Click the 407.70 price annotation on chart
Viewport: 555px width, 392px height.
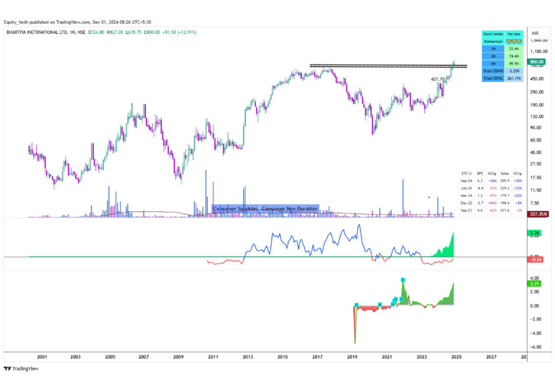coord(437,79)
